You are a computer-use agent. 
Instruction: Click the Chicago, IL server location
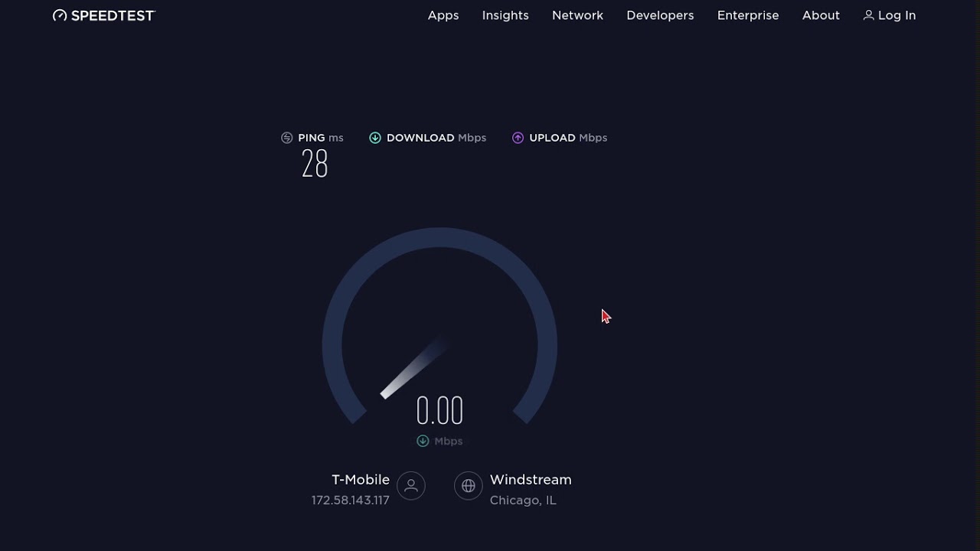523,500
